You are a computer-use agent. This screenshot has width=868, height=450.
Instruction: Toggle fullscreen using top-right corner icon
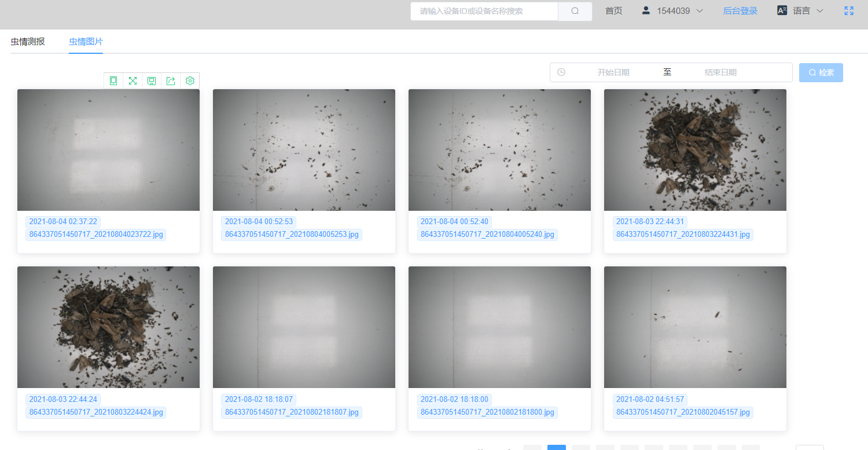tap(849, 11)
